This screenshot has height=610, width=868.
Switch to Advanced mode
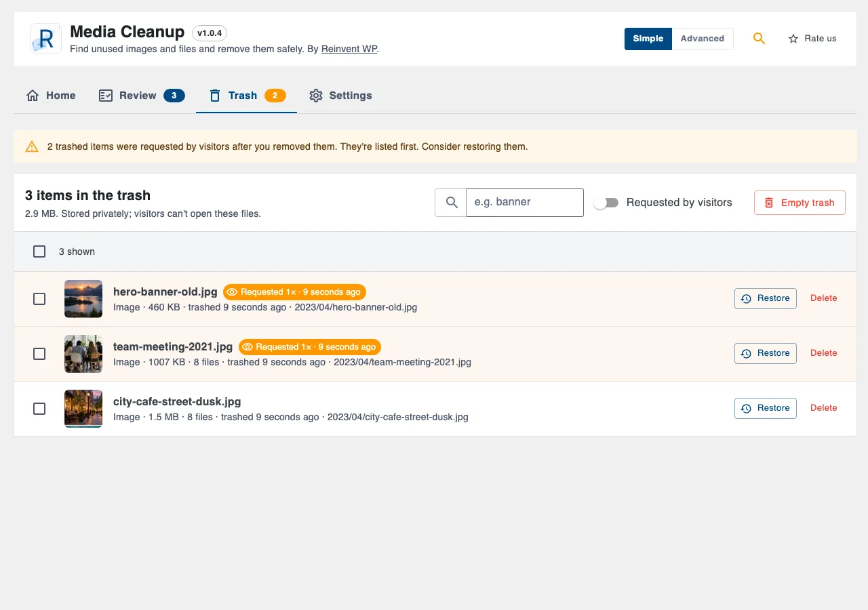[703, 39]
